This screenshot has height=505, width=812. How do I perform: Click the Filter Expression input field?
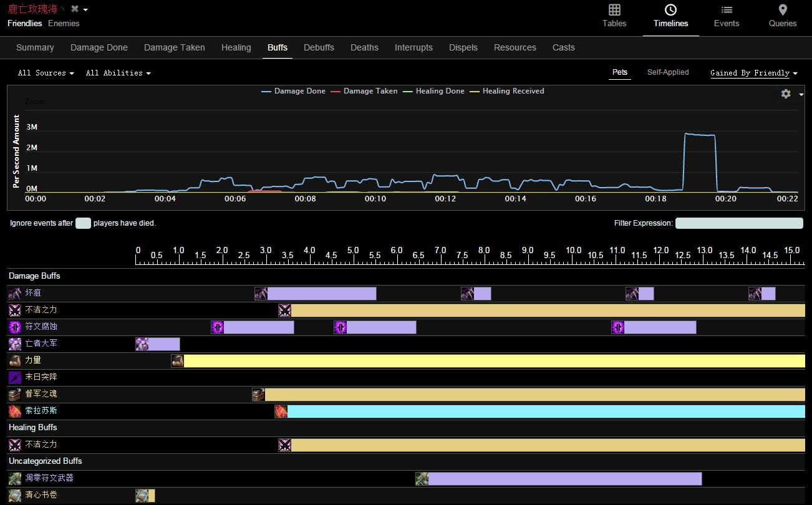coord(738,223)
